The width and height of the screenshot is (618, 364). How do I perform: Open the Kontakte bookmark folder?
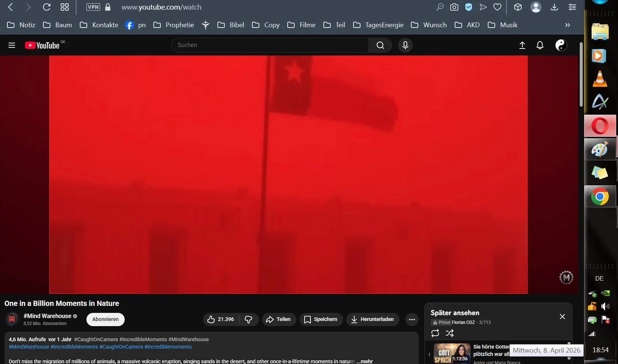pyautogui.click(x=99, y=25)
